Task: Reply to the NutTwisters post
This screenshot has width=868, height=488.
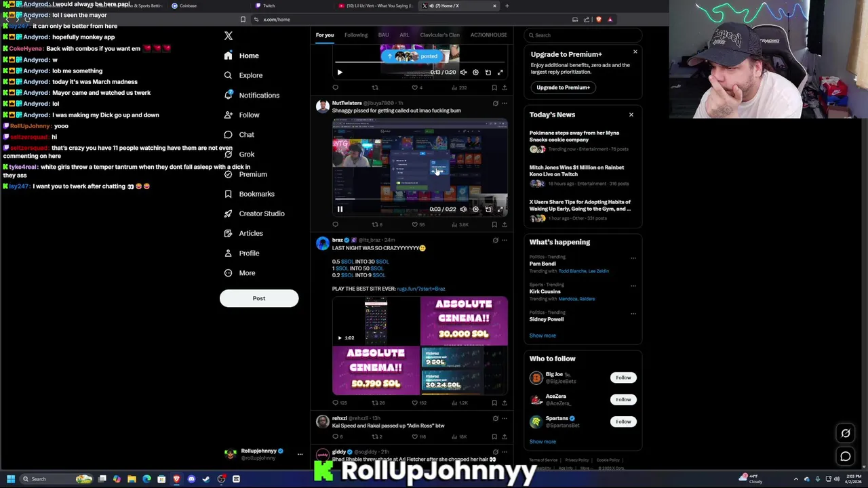Action: (335, 224)
